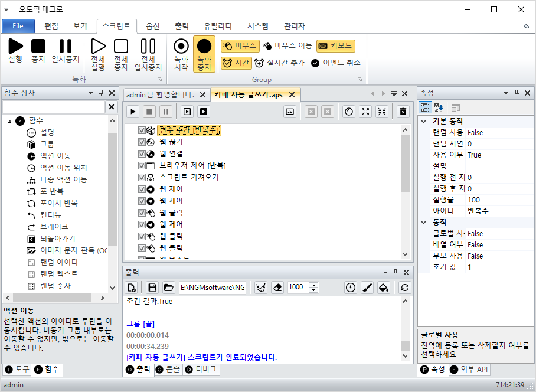Stop recording with 녹화 중지
The image size is (536, 392).
(204, 54)
